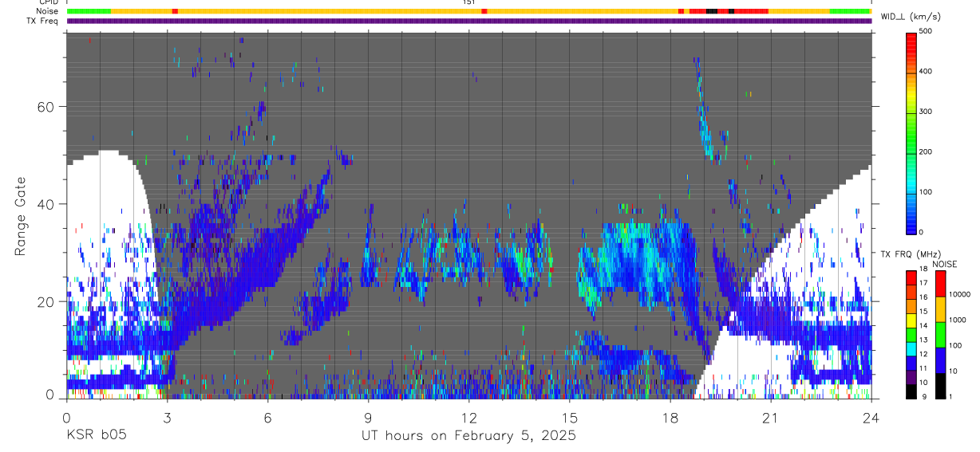Screen dimensions: 980x452
Task: Click the 18 tick on the TX FRQ legend
Action: tap(923, 269)
